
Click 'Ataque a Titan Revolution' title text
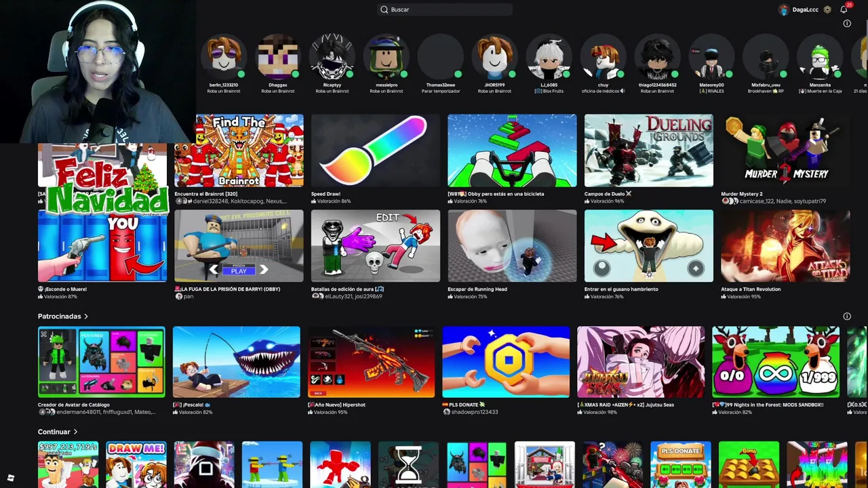[751, 289]
